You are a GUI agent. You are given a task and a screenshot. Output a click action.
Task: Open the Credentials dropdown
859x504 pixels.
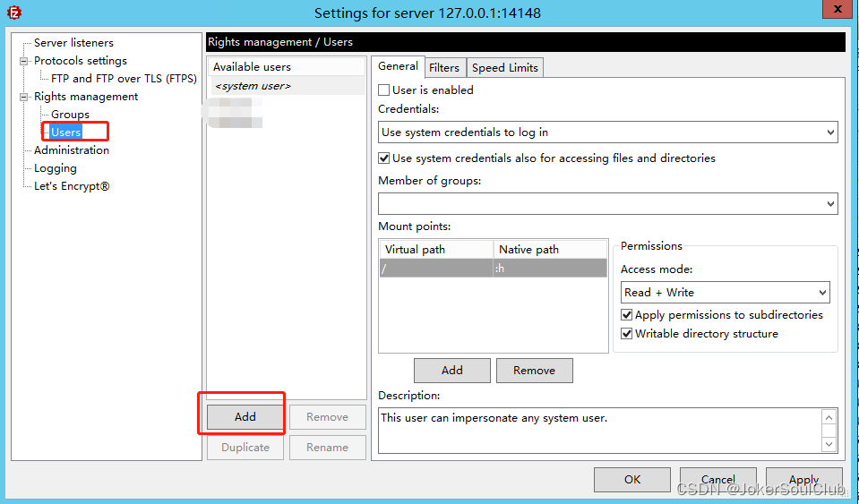(x=608, y=132)
